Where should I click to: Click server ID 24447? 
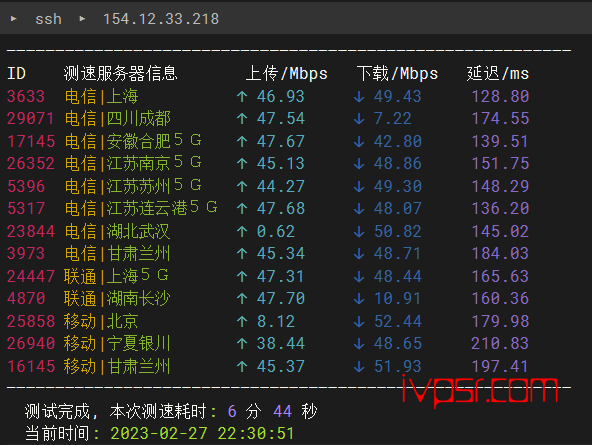31,276
